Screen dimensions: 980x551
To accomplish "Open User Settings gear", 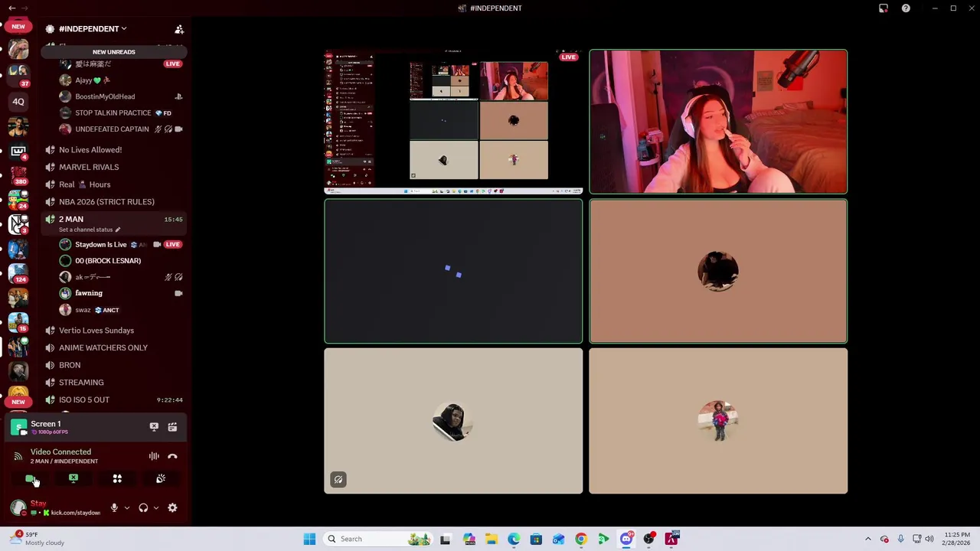I will click(172, 508).
